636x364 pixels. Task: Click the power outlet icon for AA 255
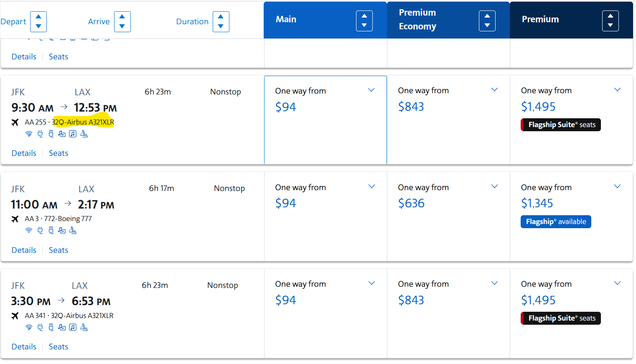(x=40, y=134)
